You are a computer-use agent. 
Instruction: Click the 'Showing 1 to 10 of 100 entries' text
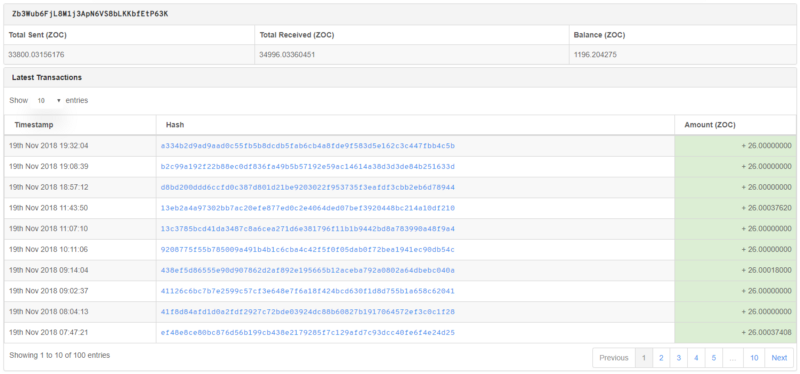pyautogui.click(x=59, y=355)
